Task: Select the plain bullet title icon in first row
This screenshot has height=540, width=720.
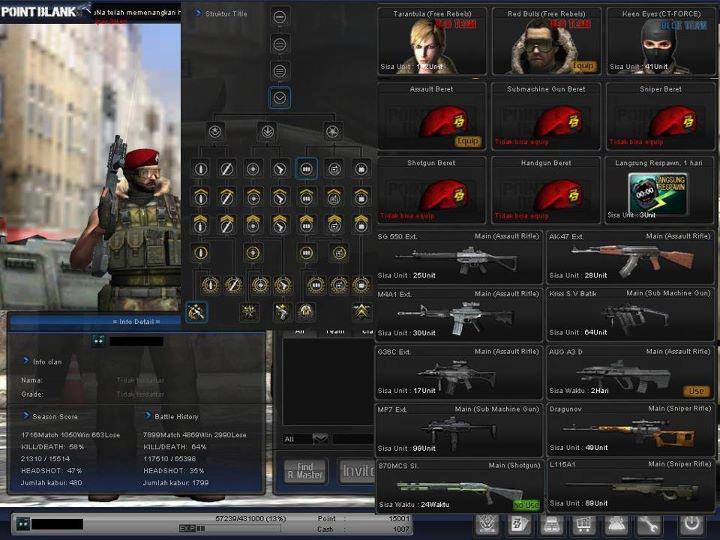Action: 200,169
